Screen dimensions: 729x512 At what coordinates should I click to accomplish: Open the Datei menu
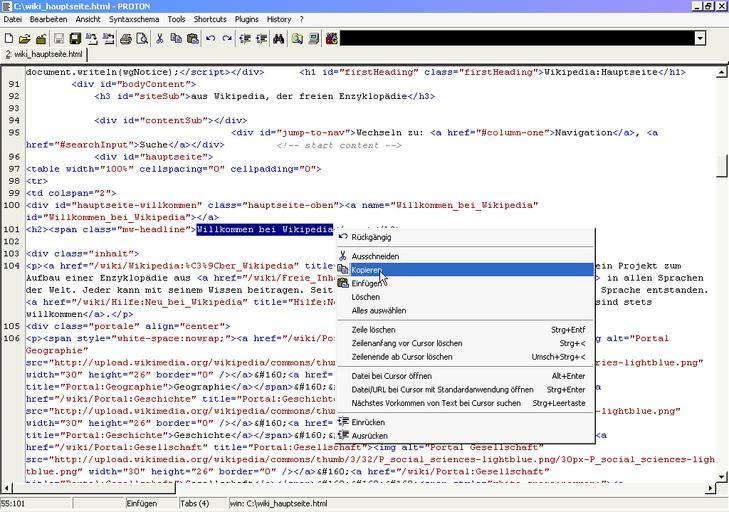13,20
